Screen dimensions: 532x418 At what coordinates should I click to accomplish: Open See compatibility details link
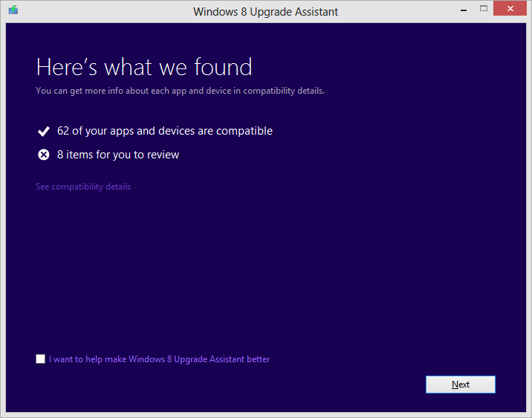[83, 187]
